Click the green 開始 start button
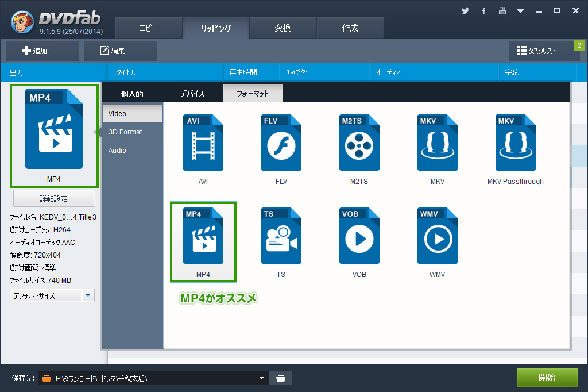 click(547, 378)
